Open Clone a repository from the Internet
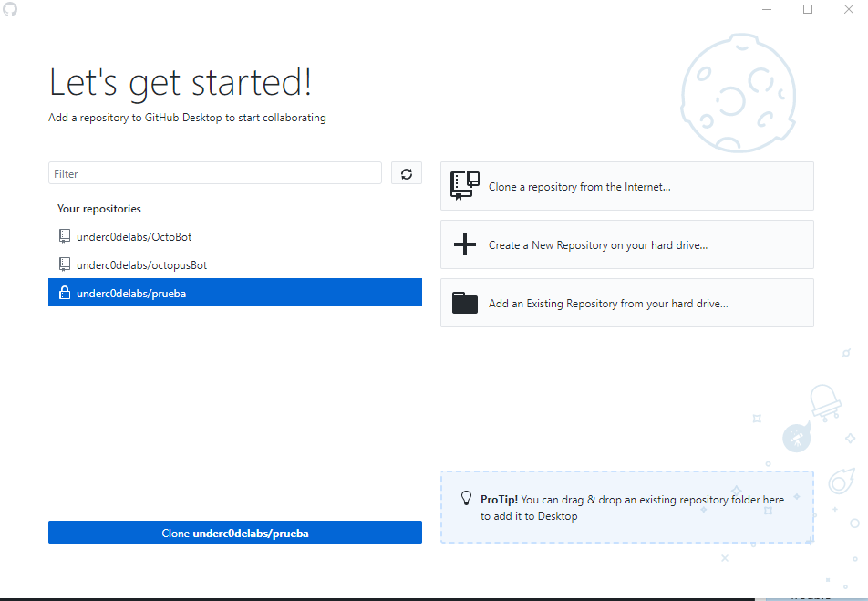 click(x=626, y=186)
